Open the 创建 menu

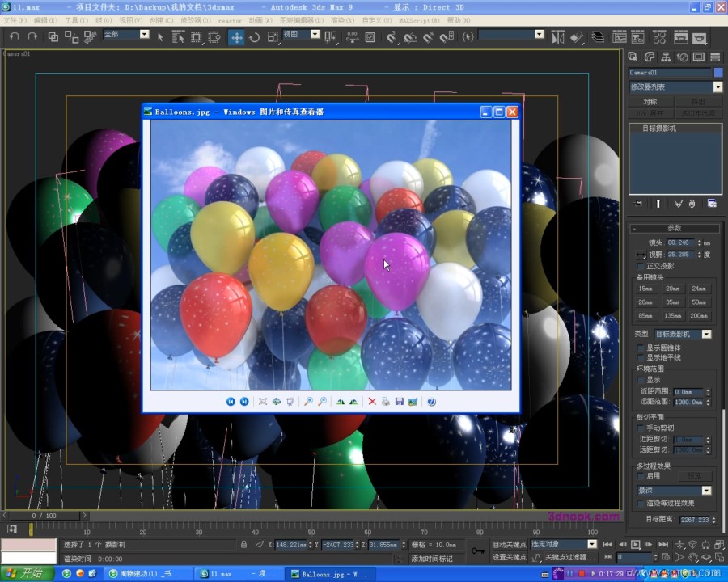(161, 20)
